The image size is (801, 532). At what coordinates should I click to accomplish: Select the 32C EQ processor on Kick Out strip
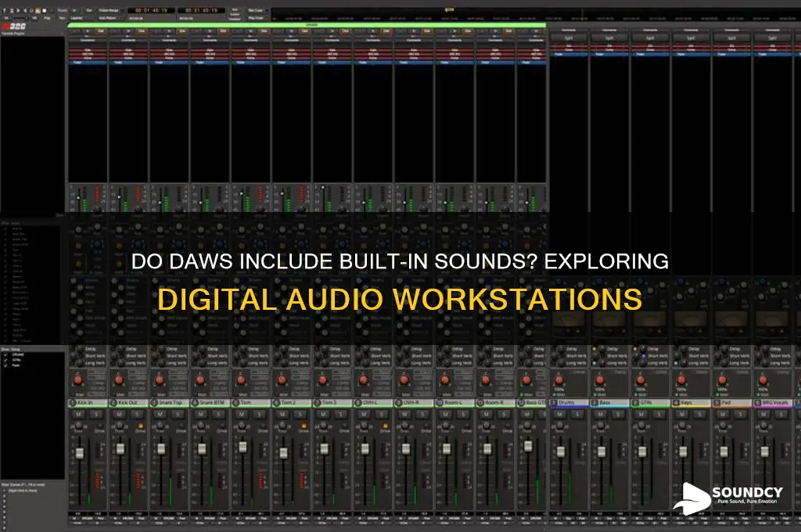[128, 54]
